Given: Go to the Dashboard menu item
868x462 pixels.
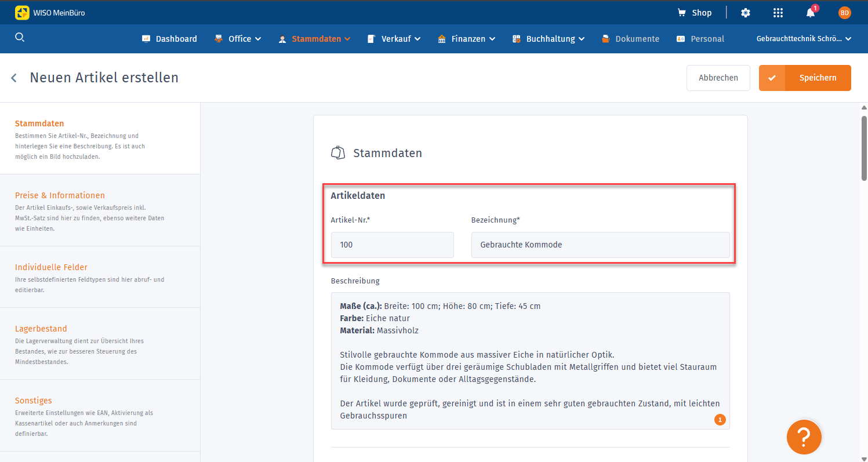Looking at the screenshot, I should pyautogui.click(x=169, y=39).
